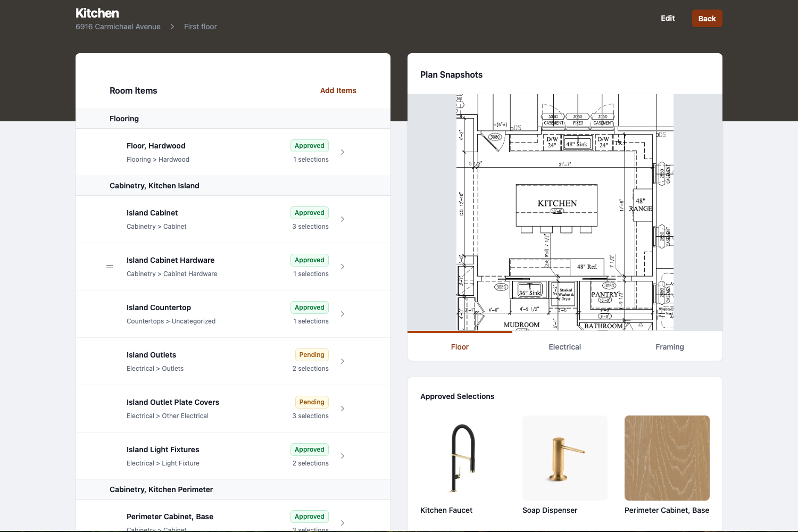
Task: Click the 'Plan Snapshots' heading
Action: (451, 75)
